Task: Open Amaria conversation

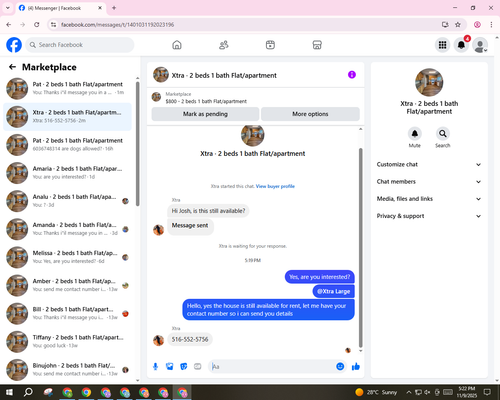Action: coord(67,173)
